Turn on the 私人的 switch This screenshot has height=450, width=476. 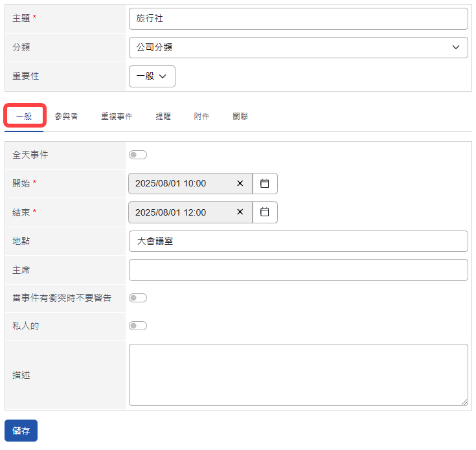click(138, 326)
